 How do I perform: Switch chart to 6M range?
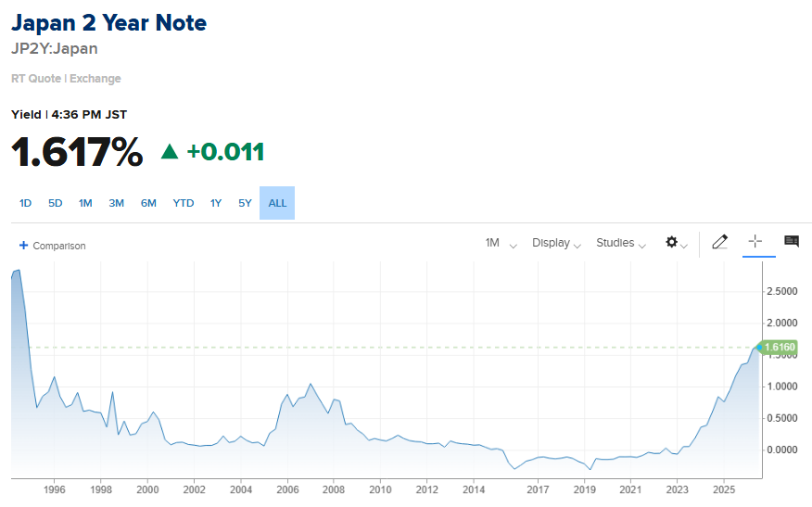click(x=148, y=203)
